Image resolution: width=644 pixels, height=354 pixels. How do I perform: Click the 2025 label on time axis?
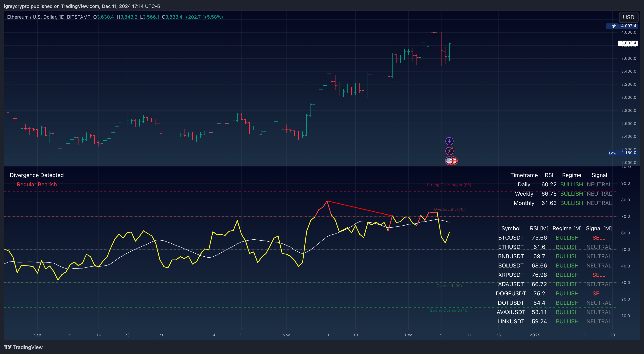pos(535,335)
